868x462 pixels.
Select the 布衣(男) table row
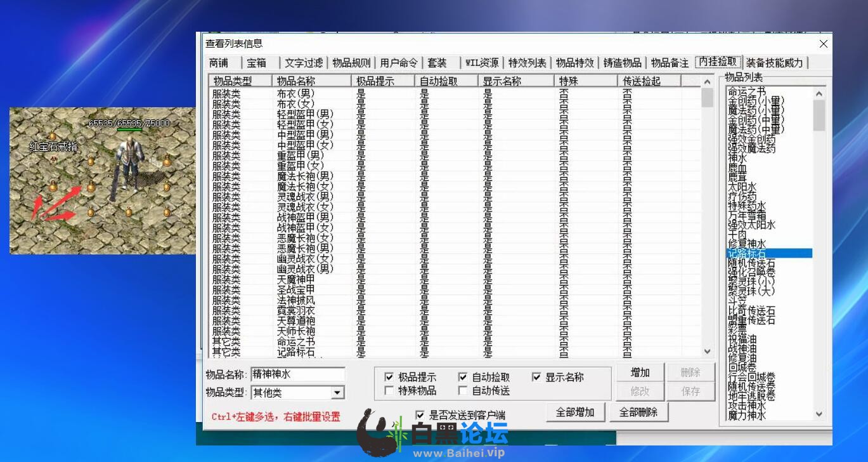(455, 93)
